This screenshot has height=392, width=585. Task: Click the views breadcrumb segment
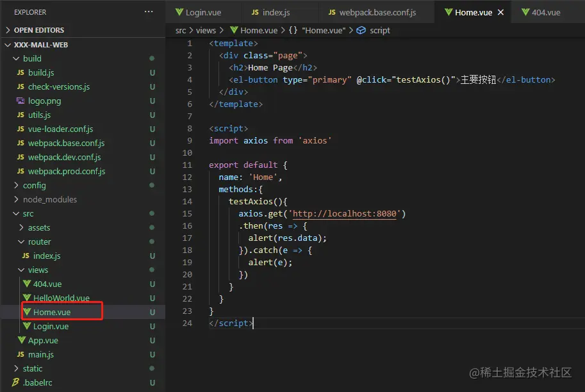point(206,30)
